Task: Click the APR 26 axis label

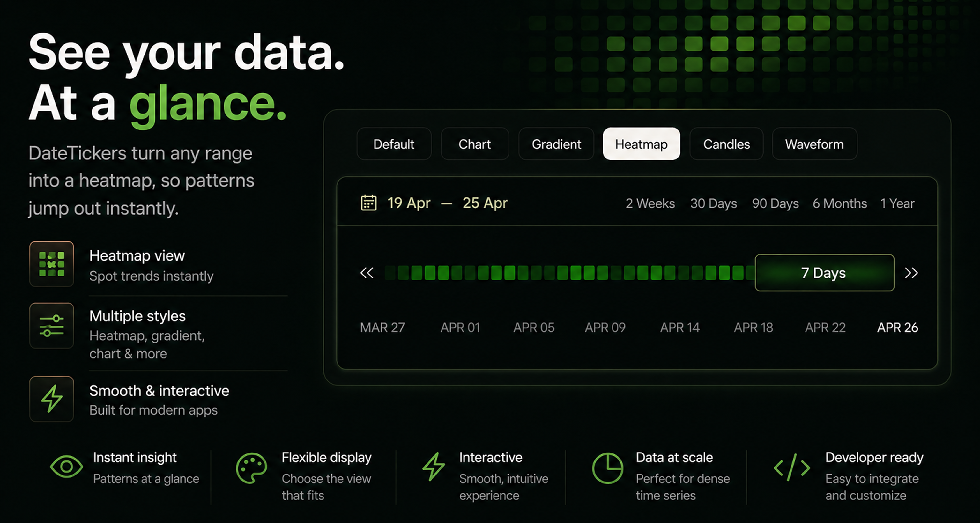Action: coord(897,328)
